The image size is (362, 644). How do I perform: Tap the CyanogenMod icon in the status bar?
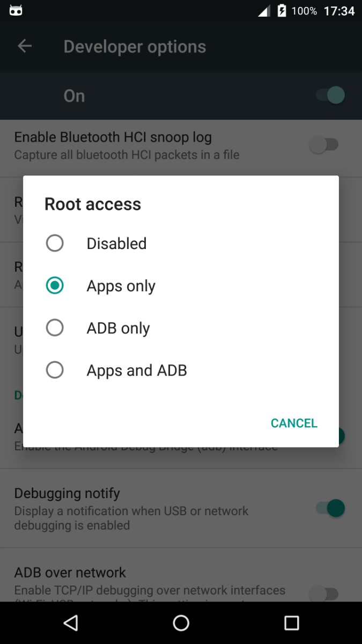click(x=16, y=11)
